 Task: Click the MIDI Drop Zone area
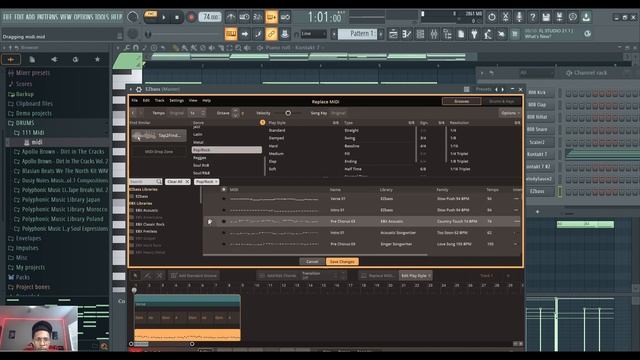pos(159,151)
